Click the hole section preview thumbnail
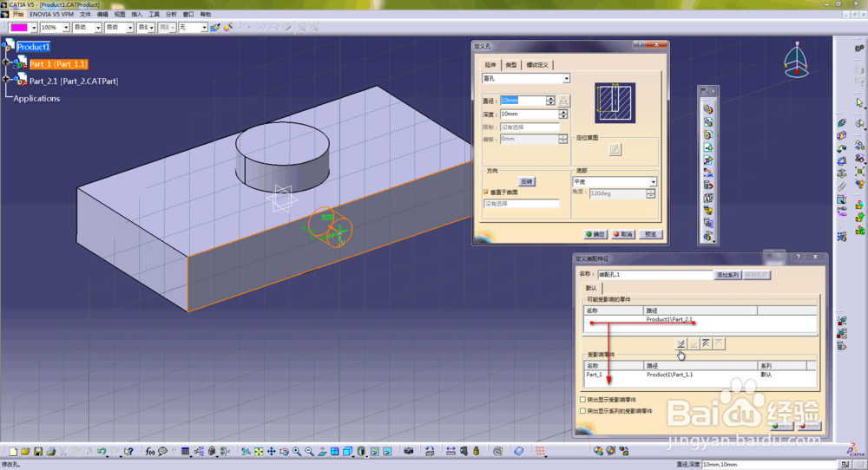Viewport: 868px width, 470px height. pos(615,103)
